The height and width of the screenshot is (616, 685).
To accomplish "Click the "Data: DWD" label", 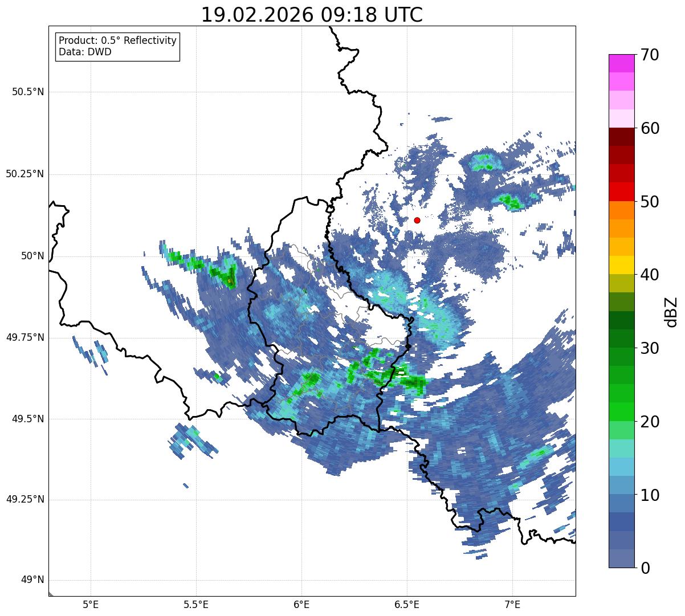I will click(x=85, y=52).
